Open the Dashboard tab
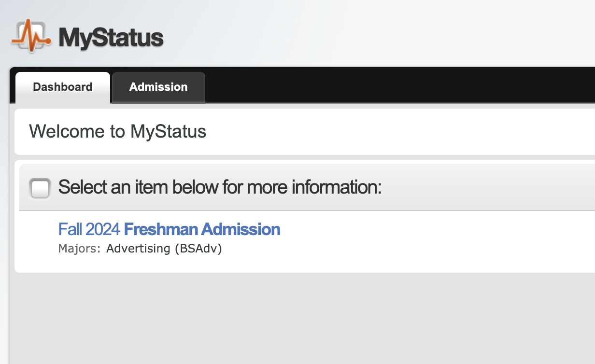 (63, 87)
